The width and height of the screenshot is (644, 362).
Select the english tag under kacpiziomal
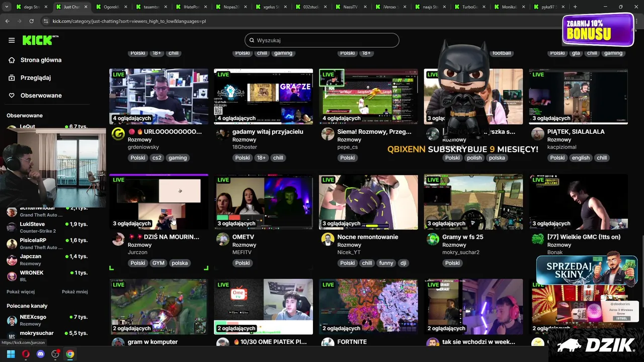pos(581,157)
